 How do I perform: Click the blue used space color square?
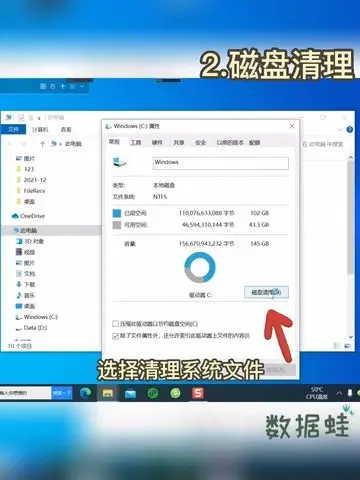pos(117,213)
